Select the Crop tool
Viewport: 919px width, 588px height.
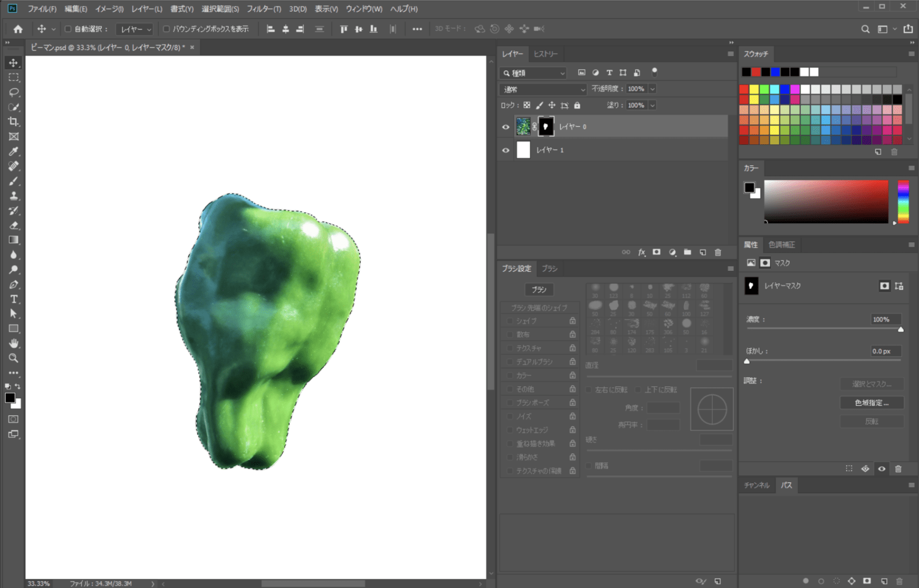click(x=13, y=122)
